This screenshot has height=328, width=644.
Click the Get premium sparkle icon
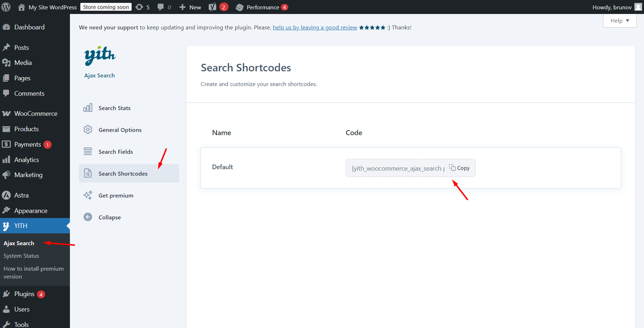(x=88, y=195)
